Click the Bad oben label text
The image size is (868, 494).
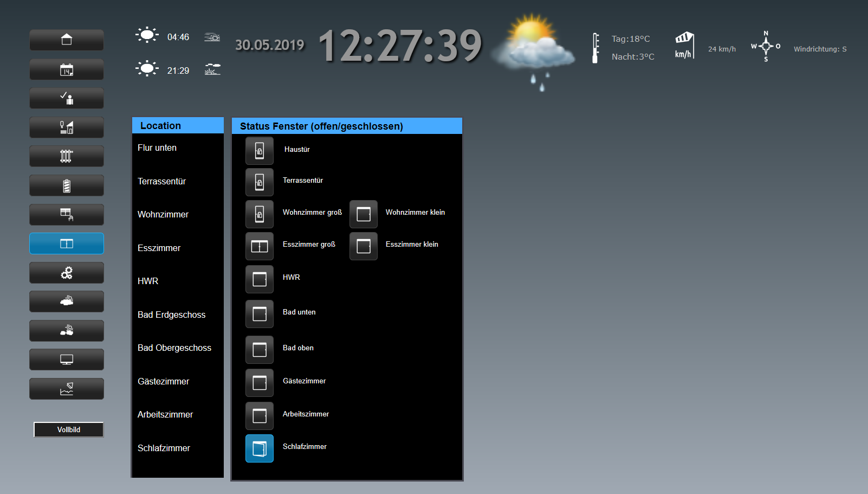tap(298, 348)
